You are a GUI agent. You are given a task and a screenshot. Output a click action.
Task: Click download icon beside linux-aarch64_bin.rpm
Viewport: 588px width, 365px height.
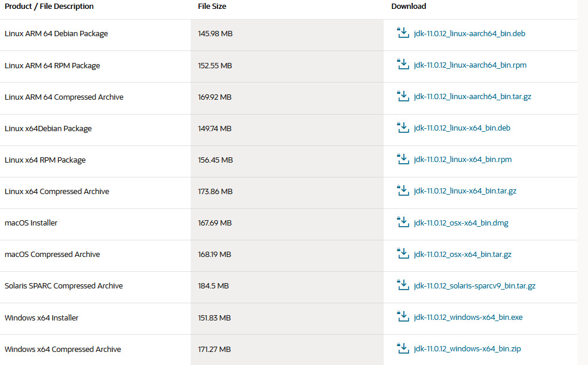click(403, 64)
